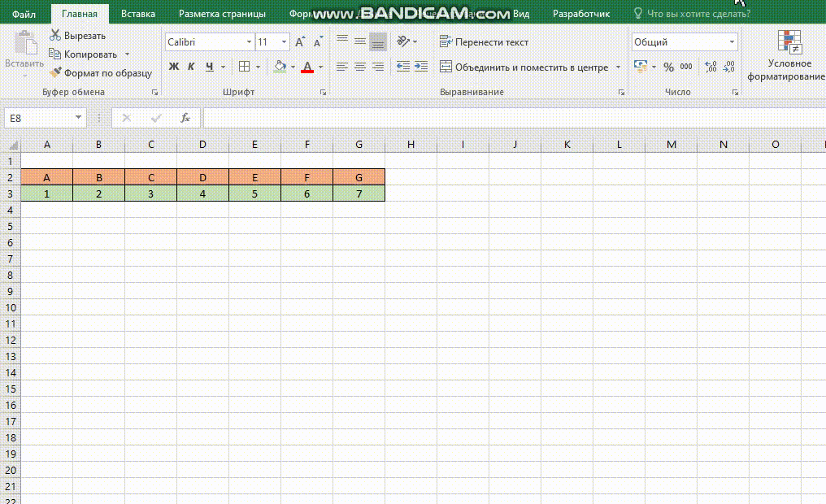Open the font size 11 dropdown
Viewport: 826px width, 504px height.
[x=284, y=42]
